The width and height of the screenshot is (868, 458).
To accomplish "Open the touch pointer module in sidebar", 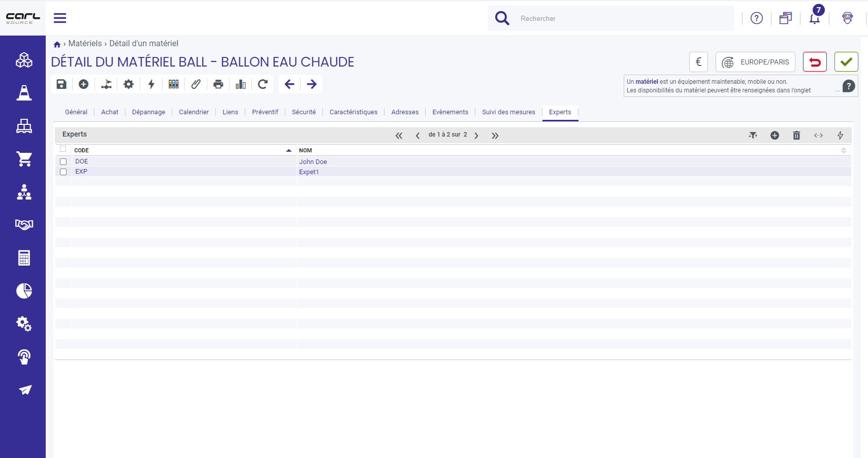I will (x=24, y=357).
